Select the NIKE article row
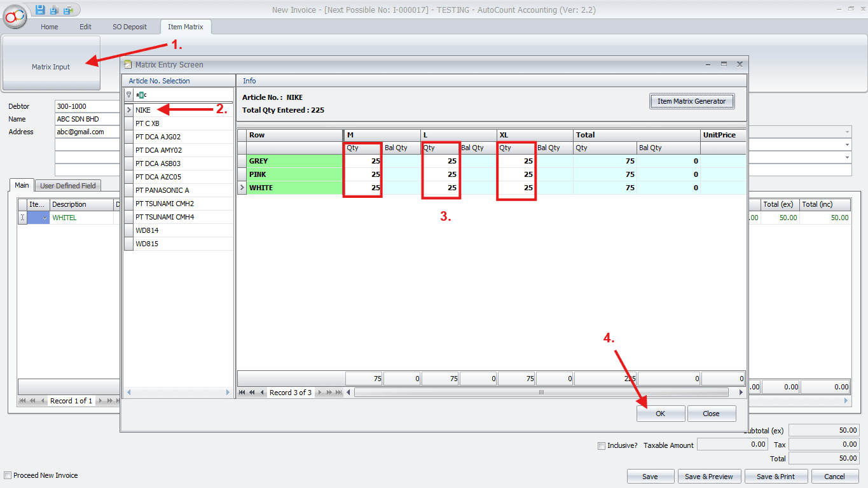868x488 pixels. pyautogui.click(x=178, y=110)
